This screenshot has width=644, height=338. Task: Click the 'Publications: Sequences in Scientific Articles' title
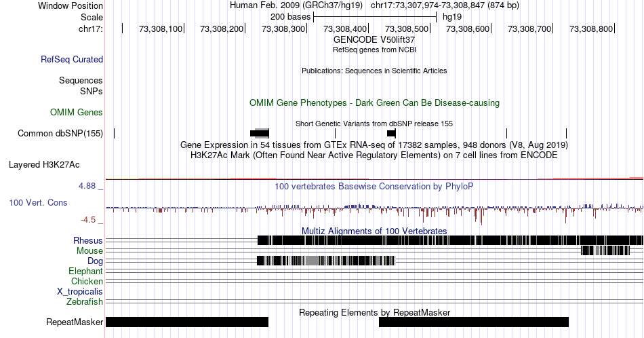pyautogui.click(x=374, y=71)
